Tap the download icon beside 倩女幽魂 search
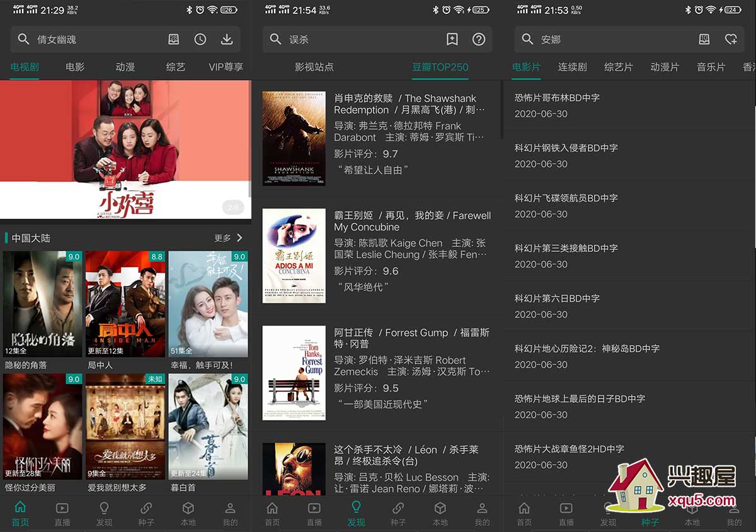The image size is (756, 532). 227,39
